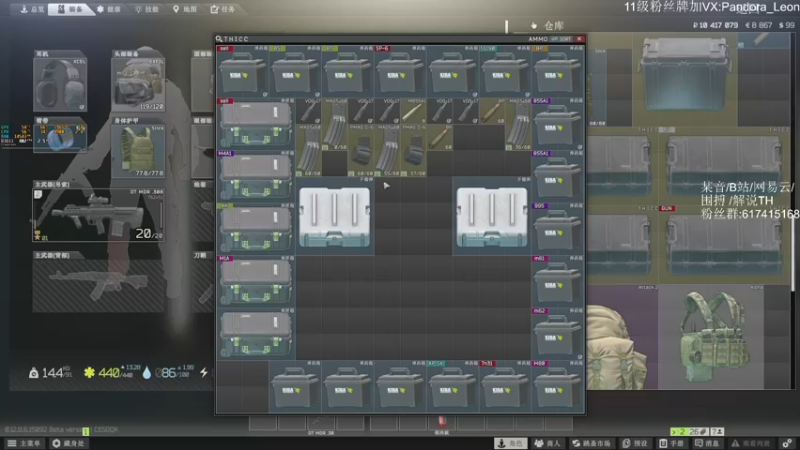Select the ammo case tagged 7n31
This screenshot has width=800, height=450.
pyautogui.click(x=505, y=386)
